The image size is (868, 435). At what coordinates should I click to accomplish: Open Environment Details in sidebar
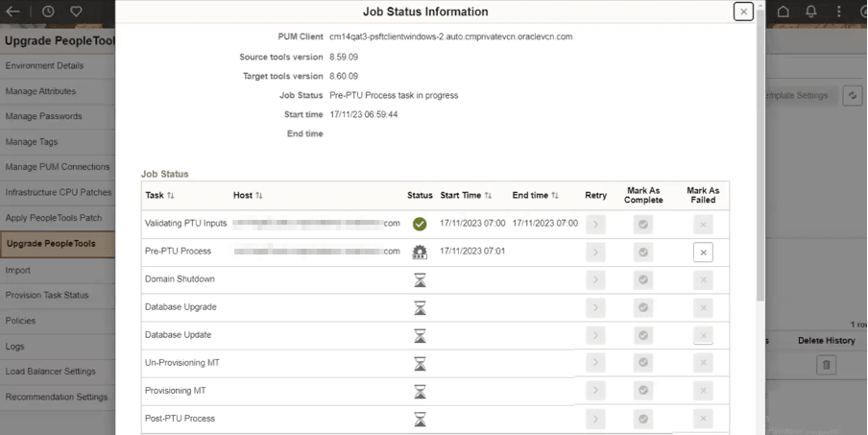point(44,66)
